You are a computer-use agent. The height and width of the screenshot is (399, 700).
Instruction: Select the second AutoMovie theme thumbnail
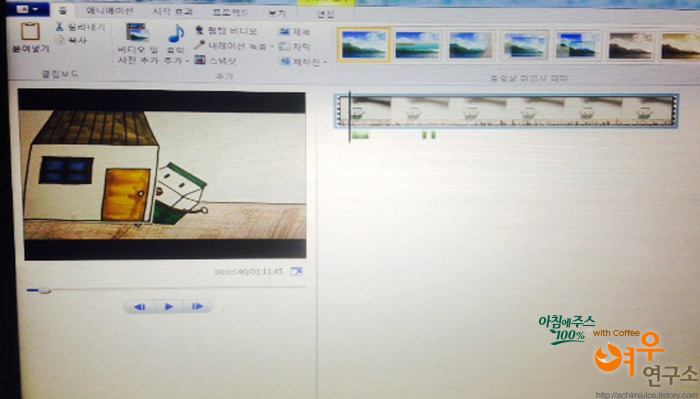click(x=417, y=45)
